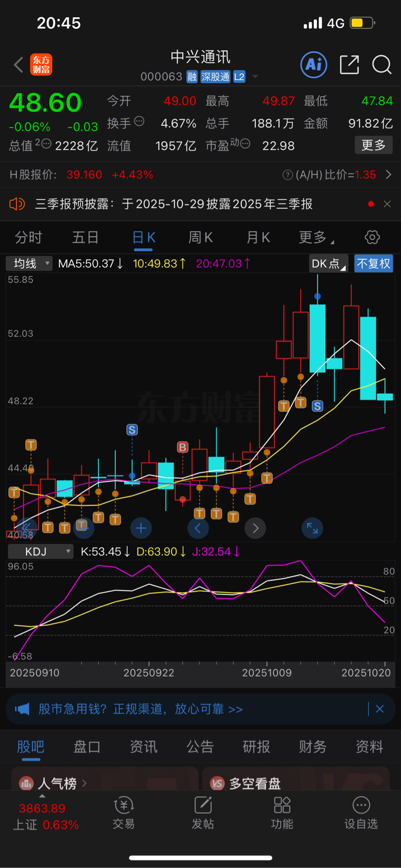Expand the stock code dropdown arrow
The image size is (401, 868).
click(255, 77)
